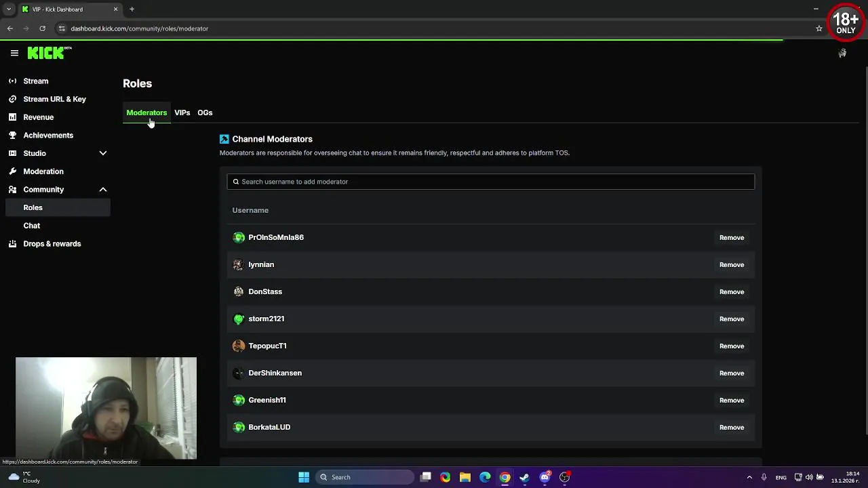Open Drops & rewards page
Image resolution: width=868 pixels, height=488 pixels.
(52, 244)
